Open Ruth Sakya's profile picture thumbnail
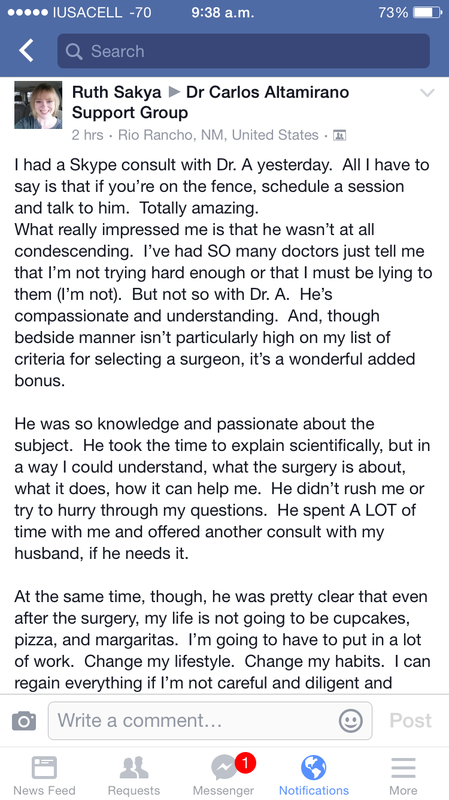Viewport: 449px width, 800px height. pyautogui.click(x=38, y=105)
